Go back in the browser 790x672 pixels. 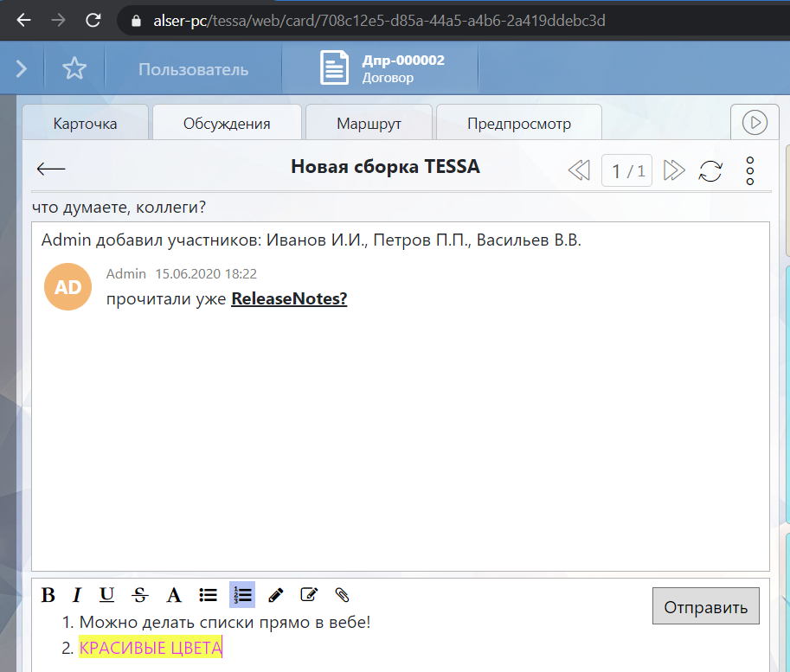point(23,20)
